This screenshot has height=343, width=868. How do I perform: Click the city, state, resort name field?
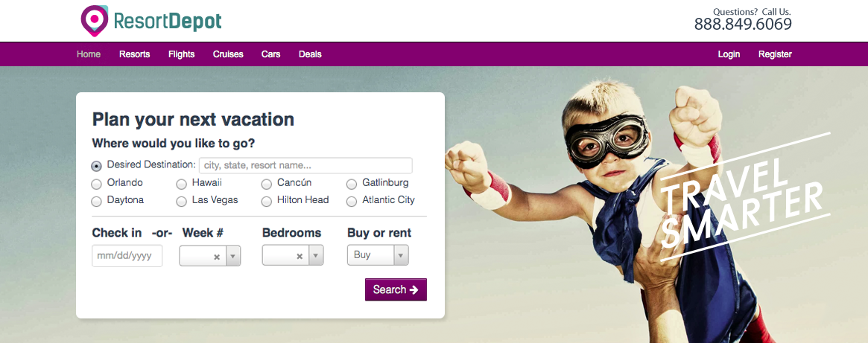(x=305, y=165)
